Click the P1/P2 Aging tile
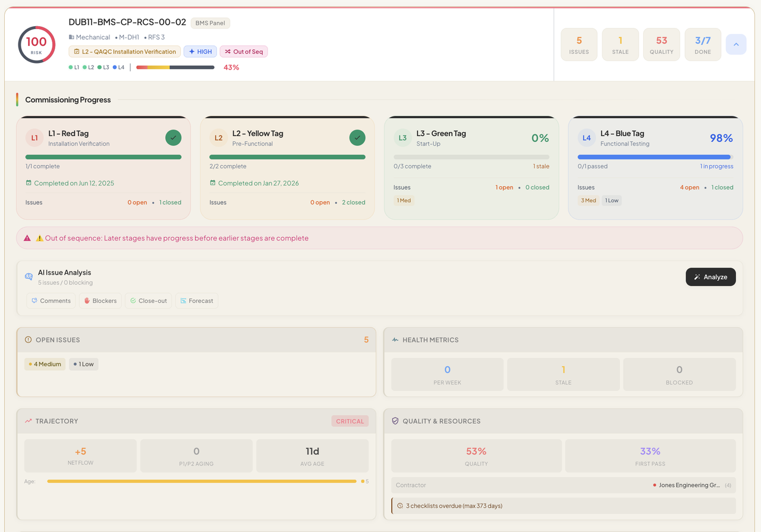The height and width of the screenshot is (532, 761). [x=196, y=456]
